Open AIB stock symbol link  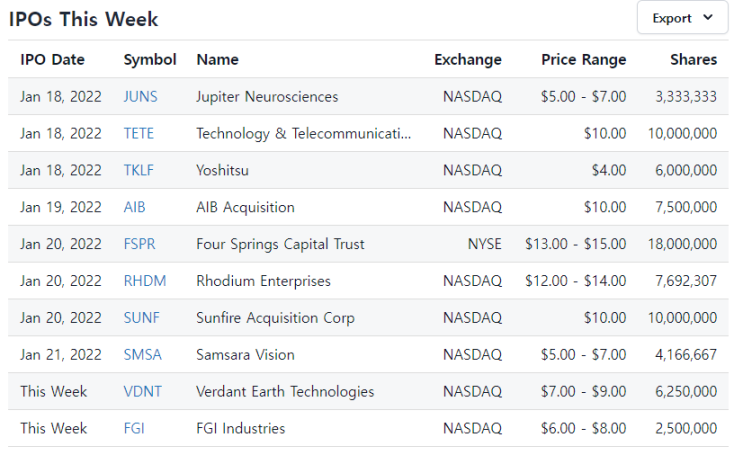(134, 208)
